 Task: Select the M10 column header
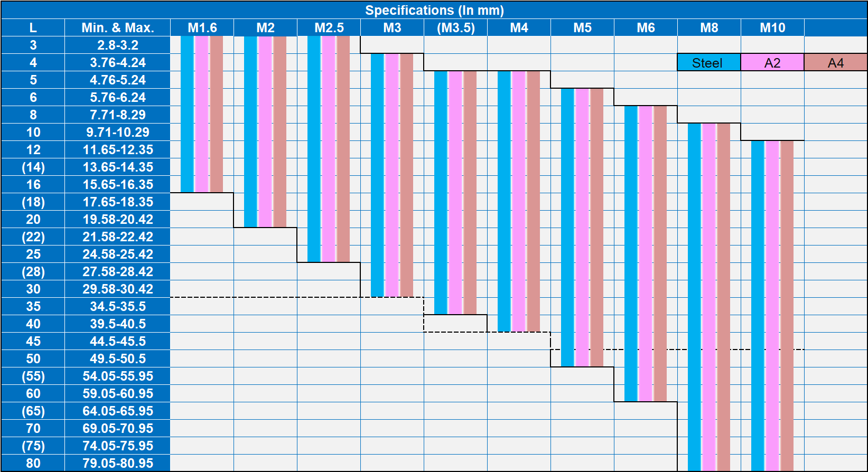[772, 28]
